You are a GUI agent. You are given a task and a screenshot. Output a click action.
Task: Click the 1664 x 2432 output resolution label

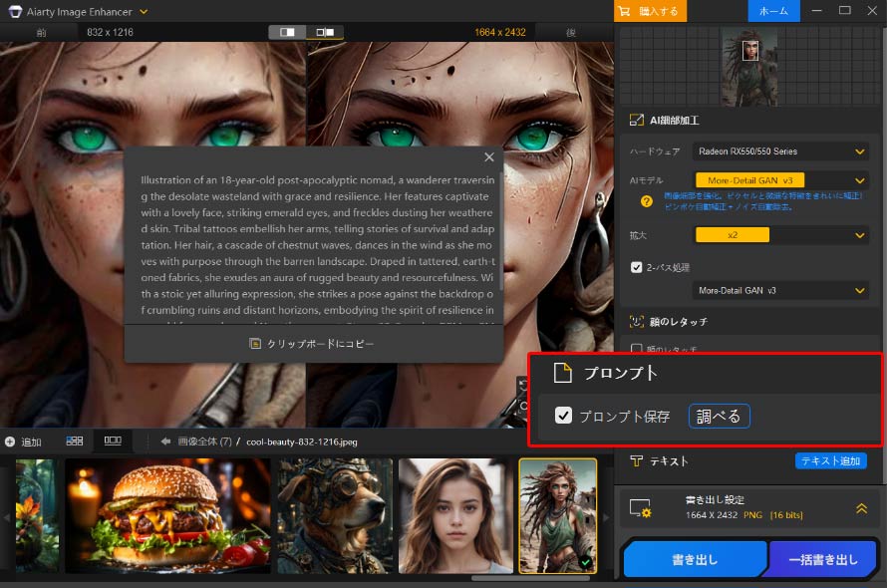(500, 32)
